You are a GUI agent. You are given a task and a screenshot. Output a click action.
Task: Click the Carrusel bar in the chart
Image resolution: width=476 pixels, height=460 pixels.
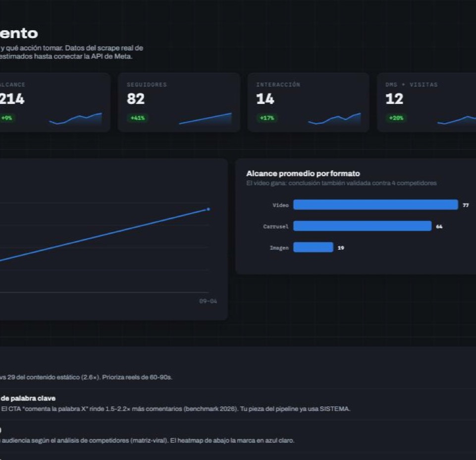(x=363, y=226)
